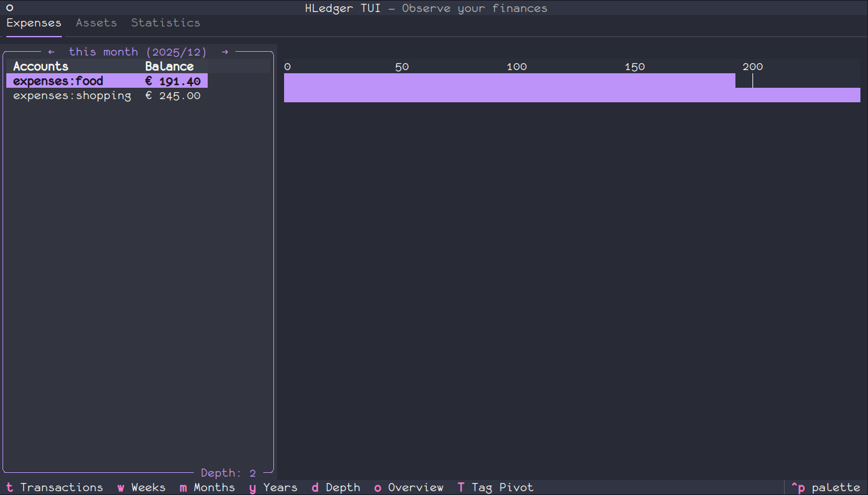Viewport: 868px width, 495px height.
Task: Switch to Weeks period view
Action: pyautogui.click(x=141, y=487)
